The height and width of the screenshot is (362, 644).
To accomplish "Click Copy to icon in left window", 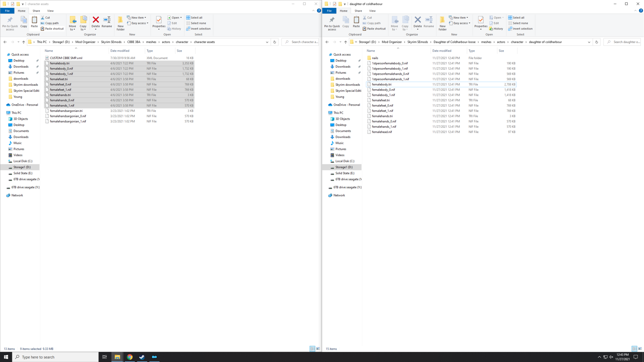I will coord(83,23).
